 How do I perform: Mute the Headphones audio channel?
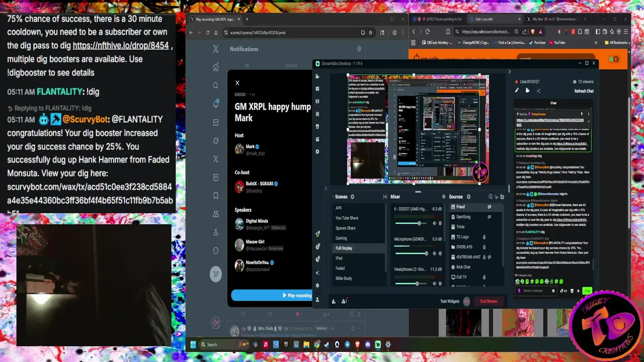click(435, 283)
